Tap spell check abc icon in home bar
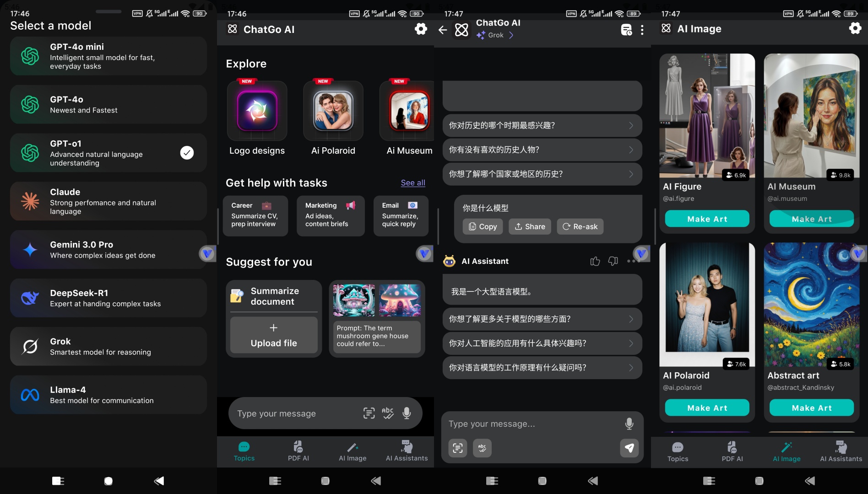Viewport: 868px width, 494px height. coord(388,413)
